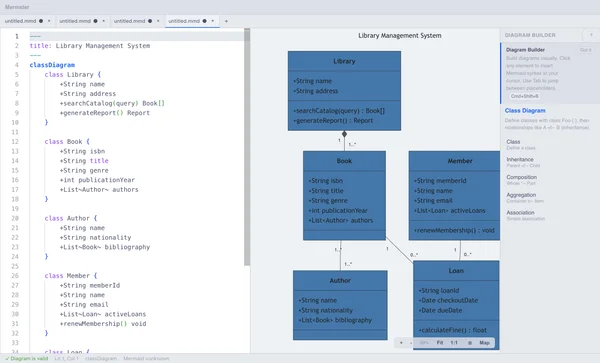Click the 'class Book {' code line
Viewport: 600px width, 363px height.
click(67, 142)
